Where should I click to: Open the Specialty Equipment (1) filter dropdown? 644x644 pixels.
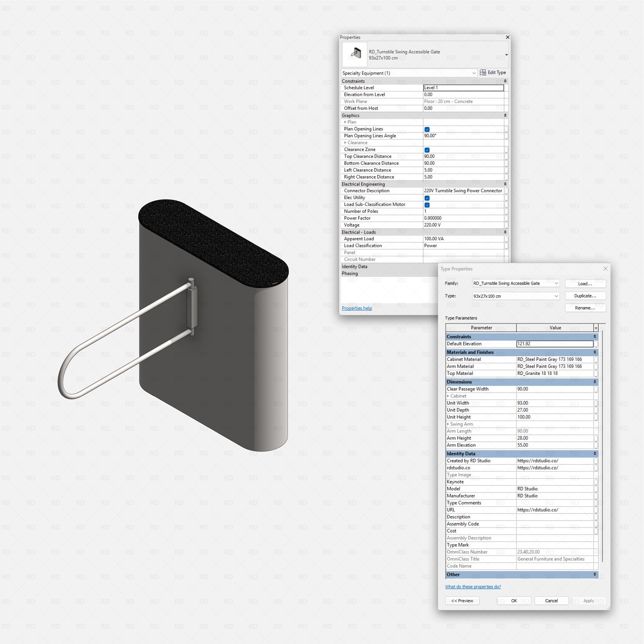click(x=409, y=73)
